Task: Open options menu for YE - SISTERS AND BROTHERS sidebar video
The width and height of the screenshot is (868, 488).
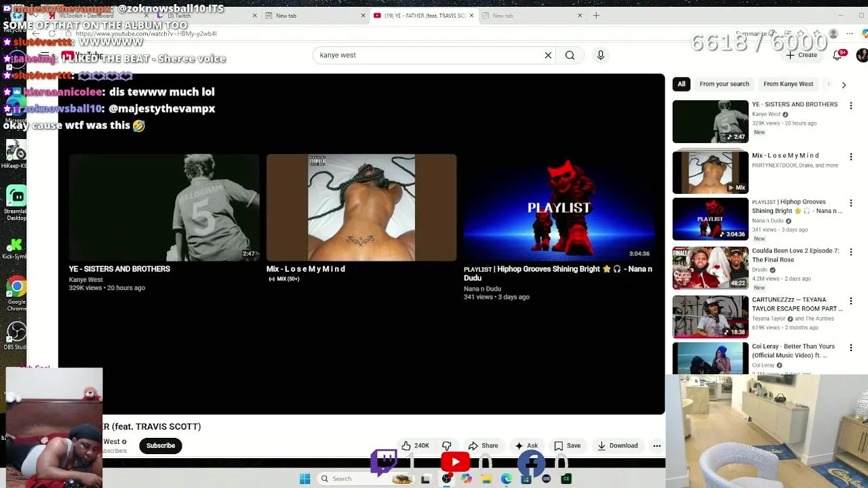Action: (850, 106)
